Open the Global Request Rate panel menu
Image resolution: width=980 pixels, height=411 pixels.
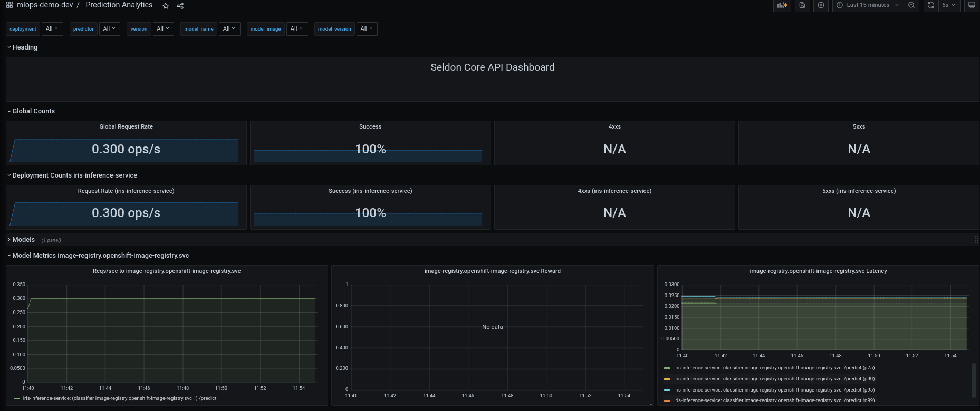coord(126,127)
